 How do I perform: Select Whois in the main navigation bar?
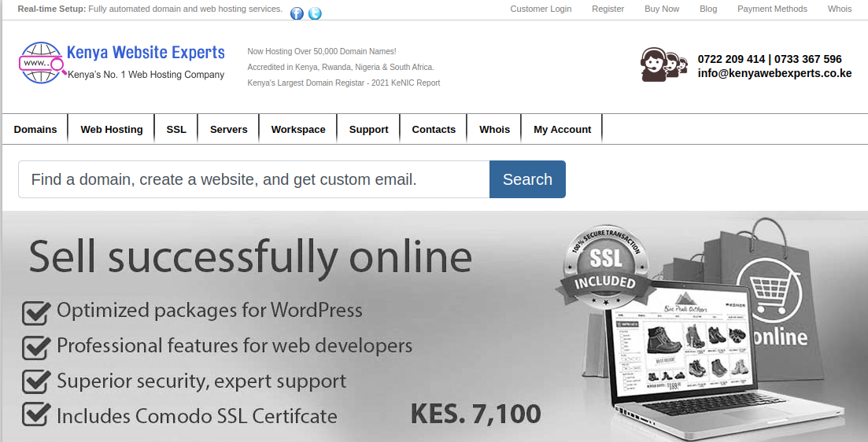[494, 130]
